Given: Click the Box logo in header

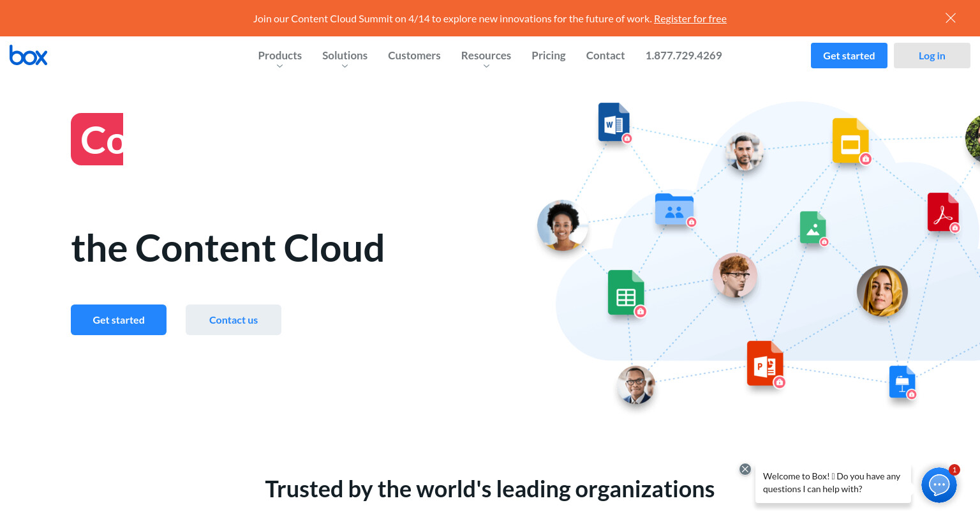Looking at the screenshot, I should [28, 56].
